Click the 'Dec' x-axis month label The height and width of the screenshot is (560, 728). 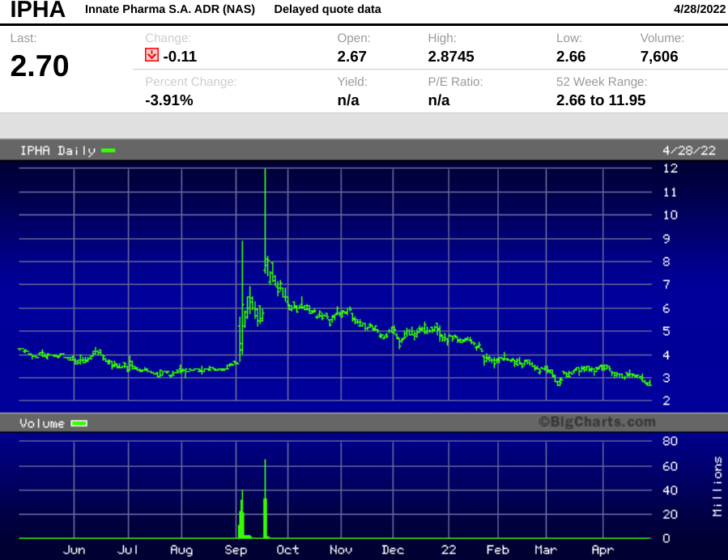click(393, 549)
